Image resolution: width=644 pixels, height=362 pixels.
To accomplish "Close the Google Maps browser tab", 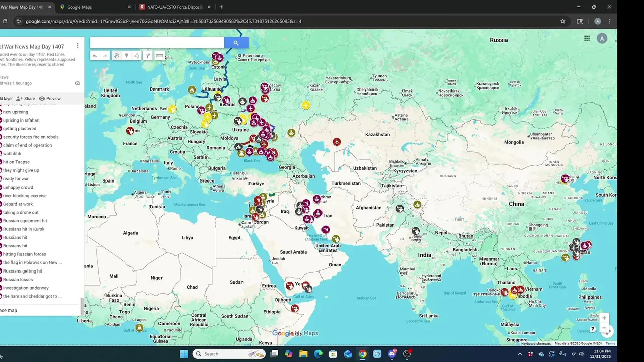I will coord(129,7).
